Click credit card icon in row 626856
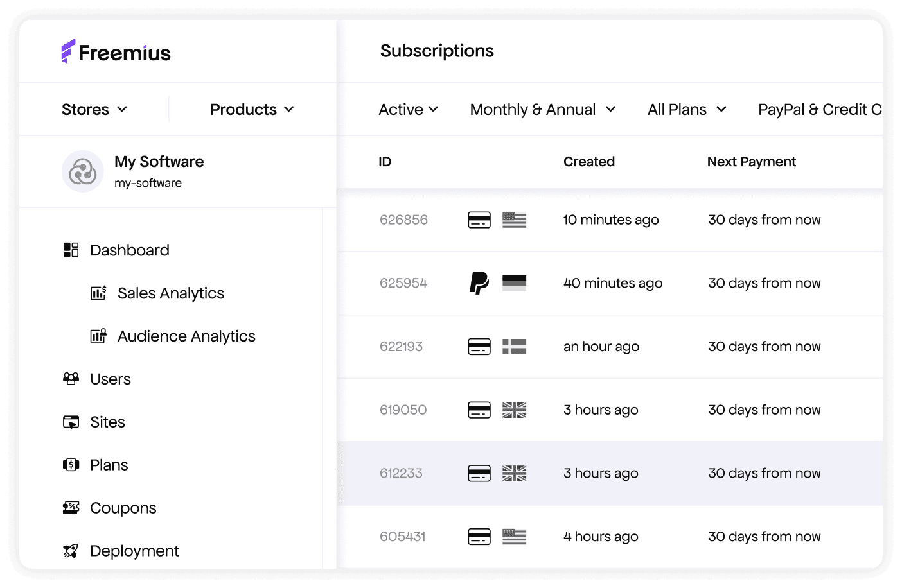 [x=479, y=220]
